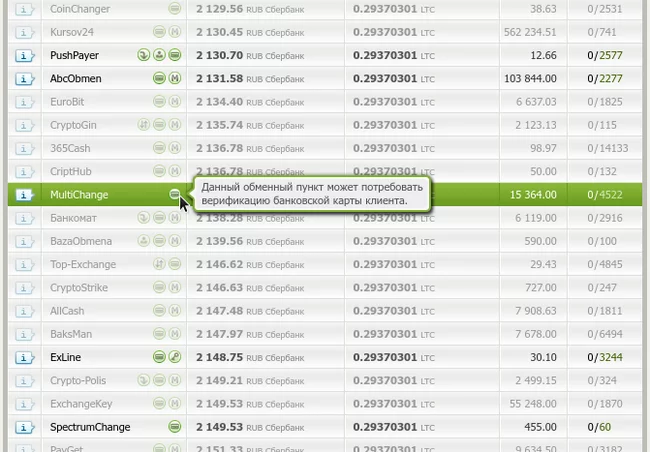Viewport: 650px width, 452px height.
Task: Click the info icon beside BaksMan
Action: coord(24,334)
